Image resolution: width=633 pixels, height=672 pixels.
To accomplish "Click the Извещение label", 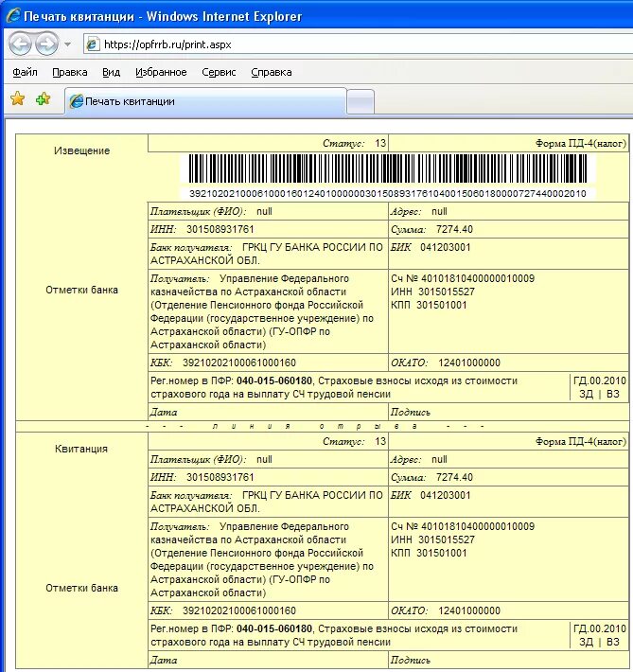I will [x=82, y=150].
